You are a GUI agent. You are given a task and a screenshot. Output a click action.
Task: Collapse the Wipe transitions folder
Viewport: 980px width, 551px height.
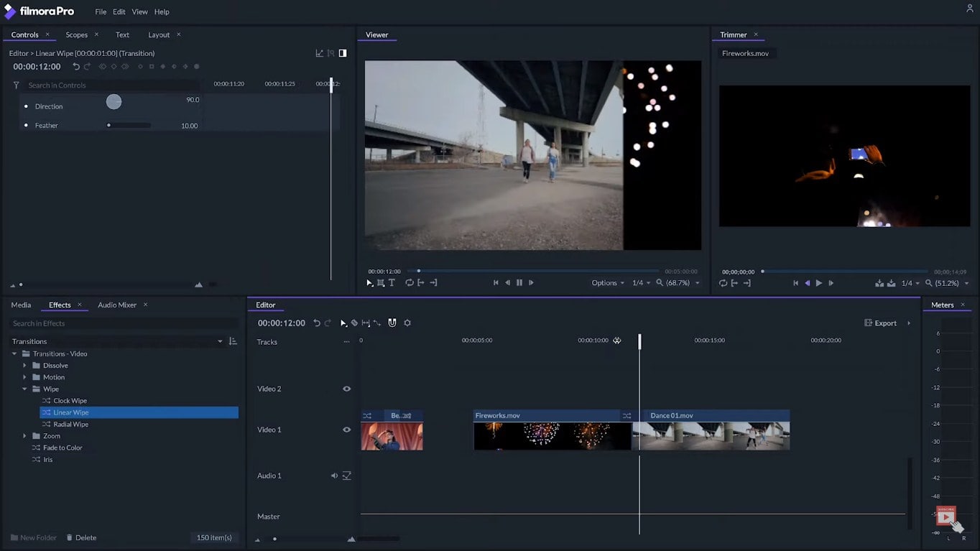25,389
